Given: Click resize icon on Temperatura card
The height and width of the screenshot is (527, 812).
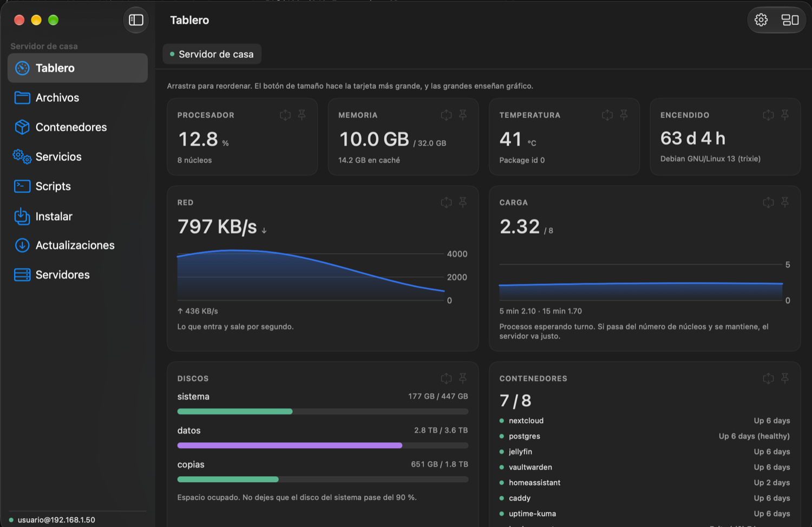Looking at the screenshot, I should click(607, 115).
